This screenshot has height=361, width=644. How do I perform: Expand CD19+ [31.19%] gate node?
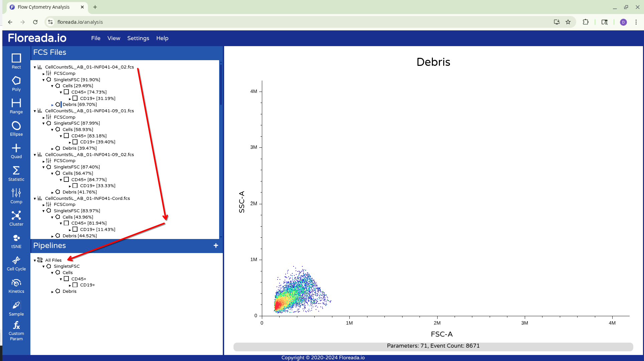click(x=70, y=99)
